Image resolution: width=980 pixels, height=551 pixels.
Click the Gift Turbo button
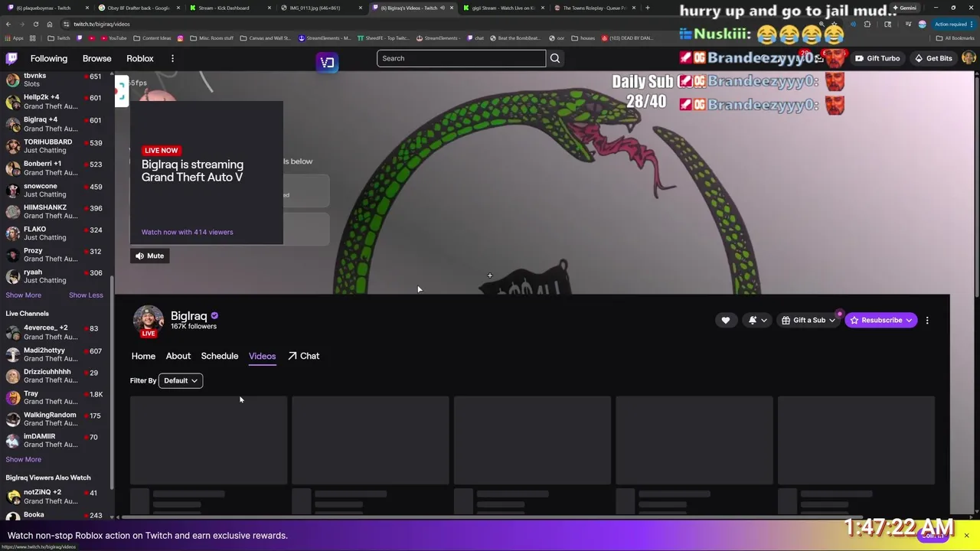pyautogui.click(x=877, y=58)
